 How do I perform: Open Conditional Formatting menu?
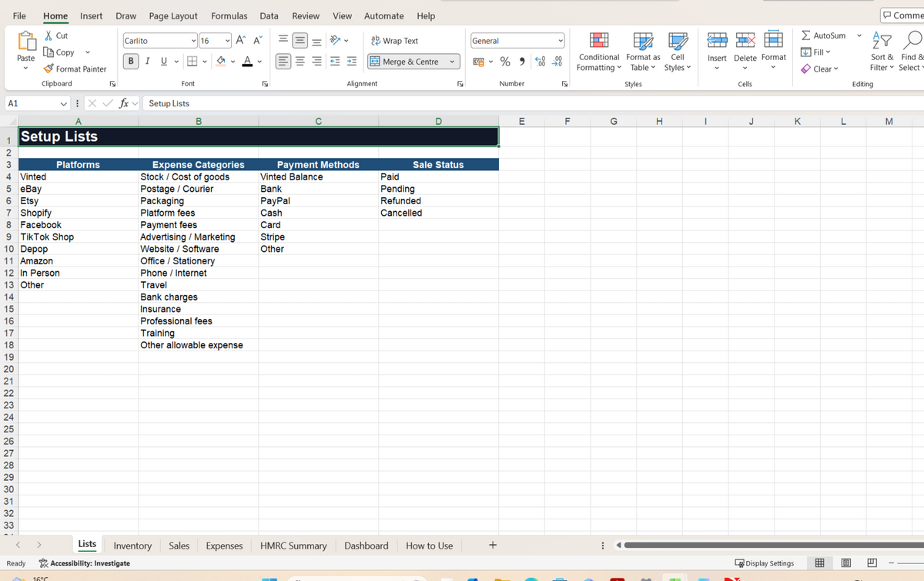point(599,52)
